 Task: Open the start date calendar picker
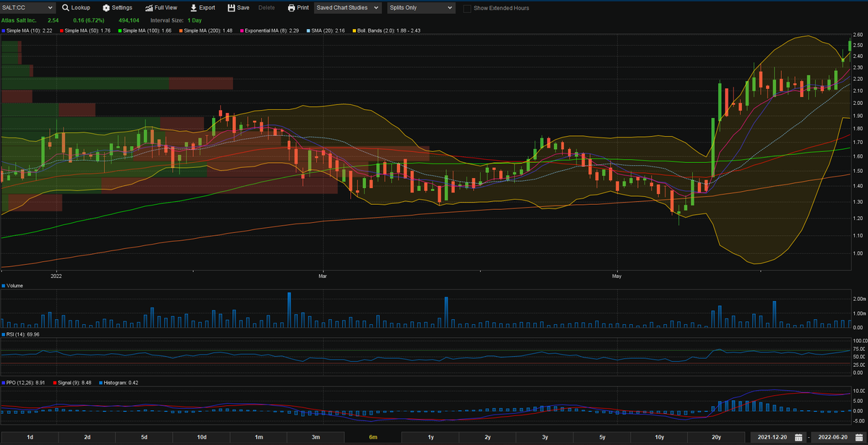[x=798, y=437]
